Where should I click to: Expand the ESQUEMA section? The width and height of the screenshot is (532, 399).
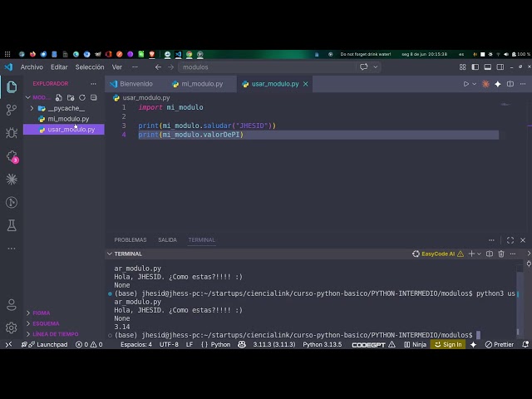(x=46, y=323)
